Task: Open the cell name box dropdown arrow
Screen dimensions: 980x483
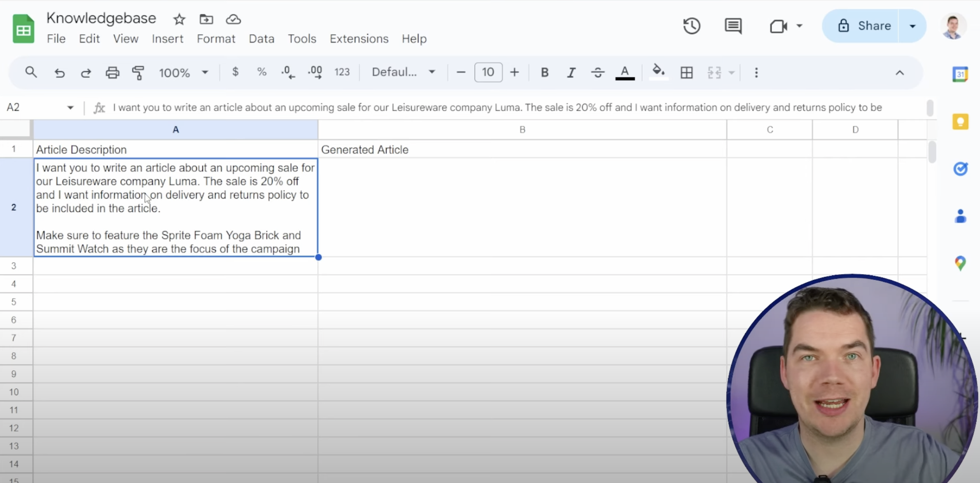Action: coord(70,107)
